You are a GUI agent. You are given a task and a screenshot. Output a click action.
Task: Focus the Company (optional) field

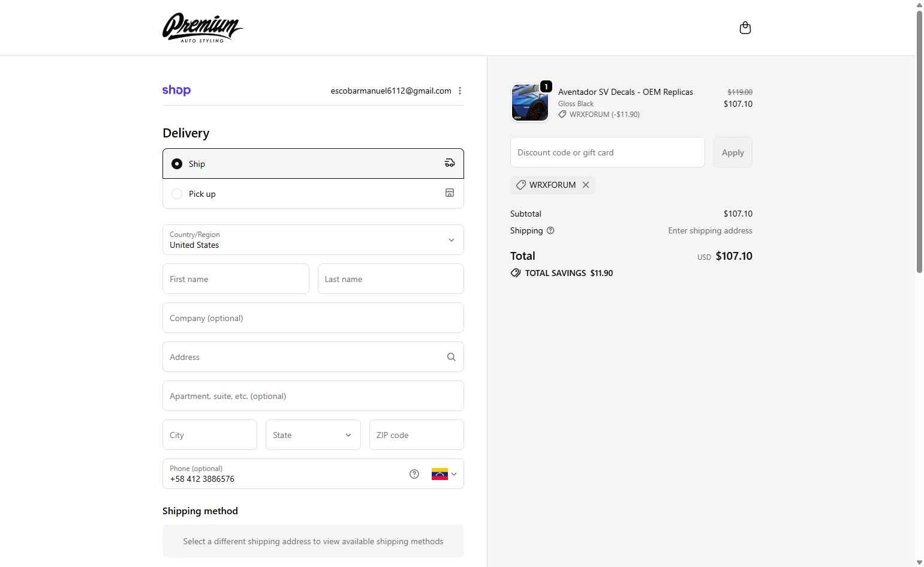pos(313,318)
